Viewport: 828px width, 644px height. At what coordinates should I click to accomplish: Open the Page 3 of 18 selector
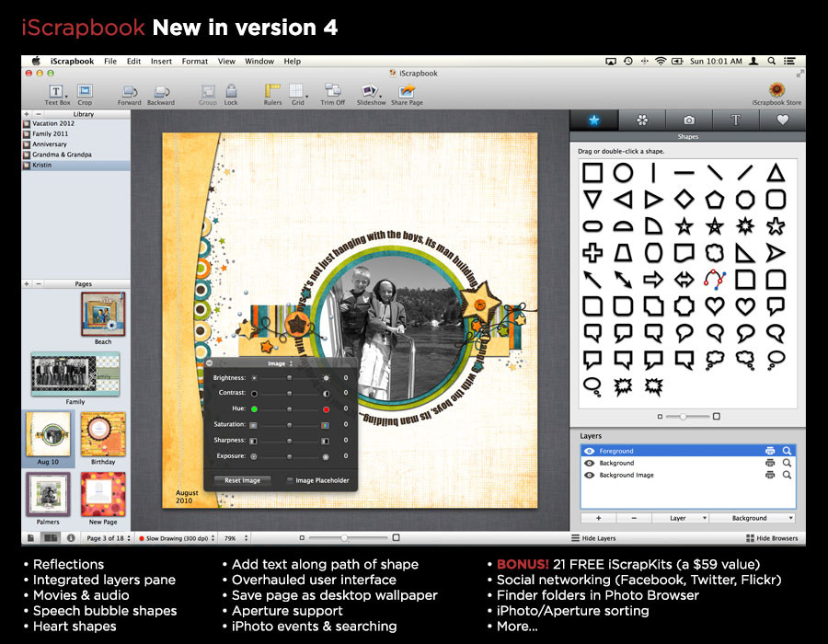108,538
